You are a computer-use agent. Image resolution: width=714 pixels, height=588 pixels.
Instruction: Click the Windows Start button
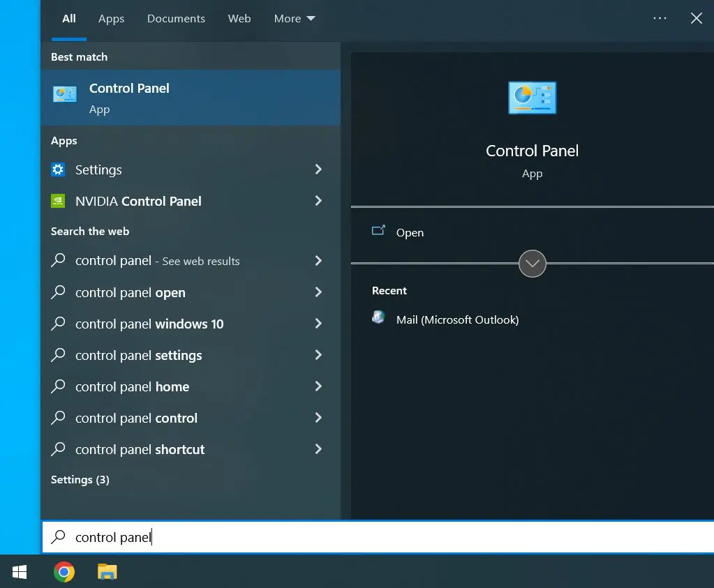pos(19,571)
